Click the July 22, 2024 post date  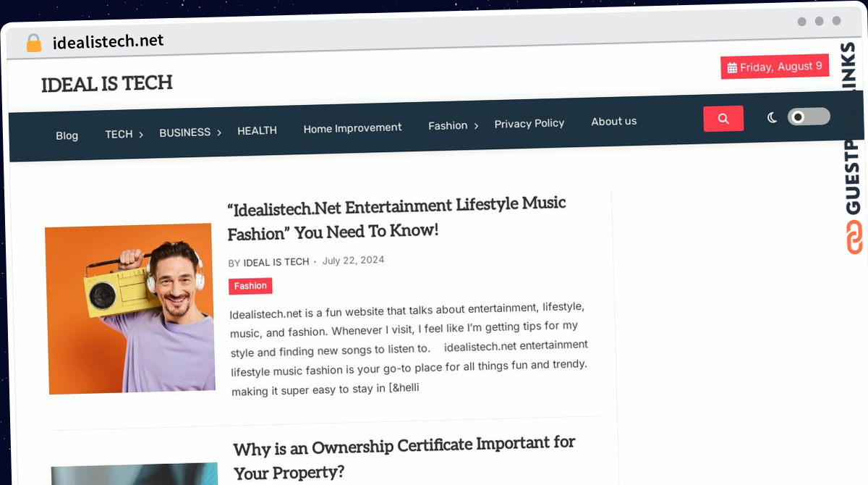click(x=353, y=261)
